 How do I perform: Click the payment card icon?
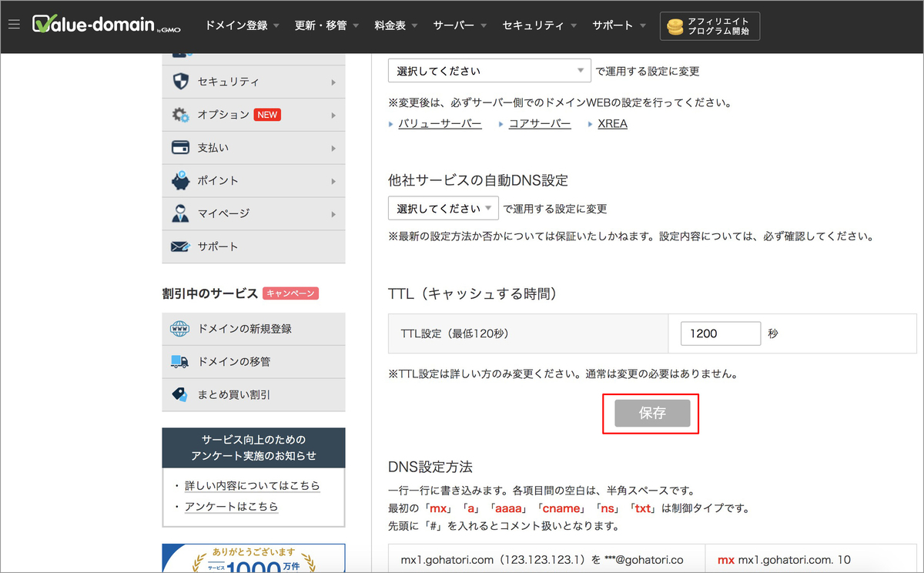click(x=180, y=147)
